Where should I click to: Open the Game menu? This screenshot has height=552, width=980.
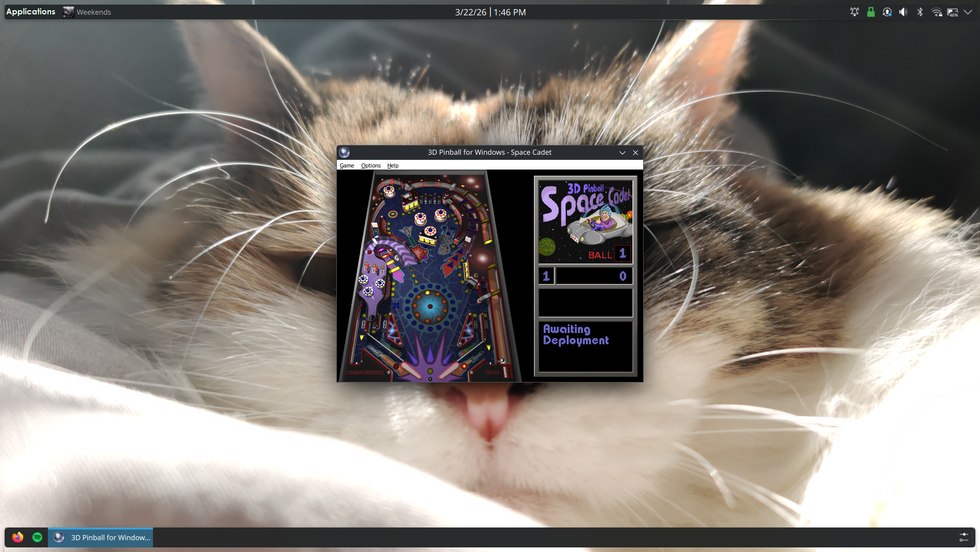347,165
